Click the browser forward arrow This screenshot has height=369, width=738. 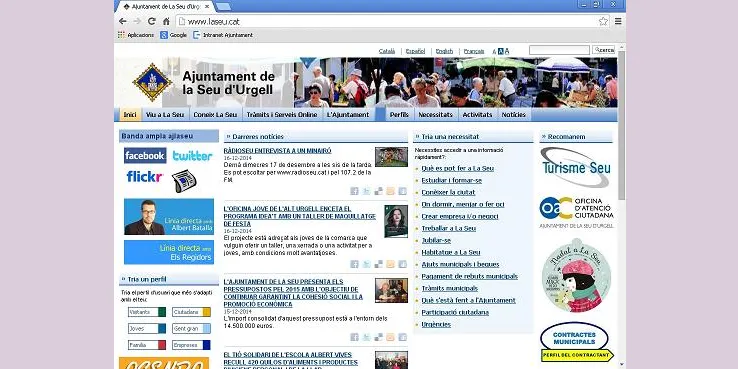tap(137, 21)
